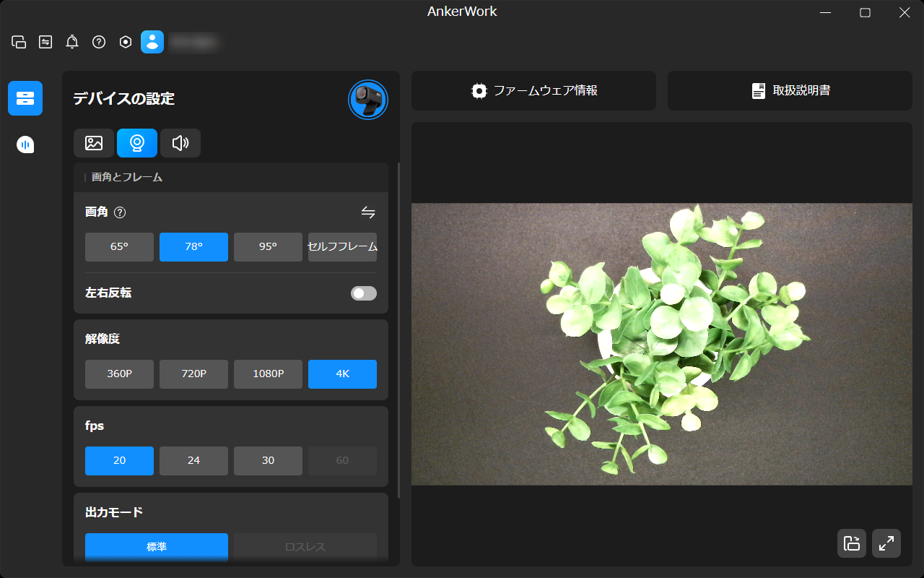Viewport: 924px width, 578px height.
Task: Click the gear icon in ファームウェア情報 button
Action: pyautogui.click(x=479, y=91)
